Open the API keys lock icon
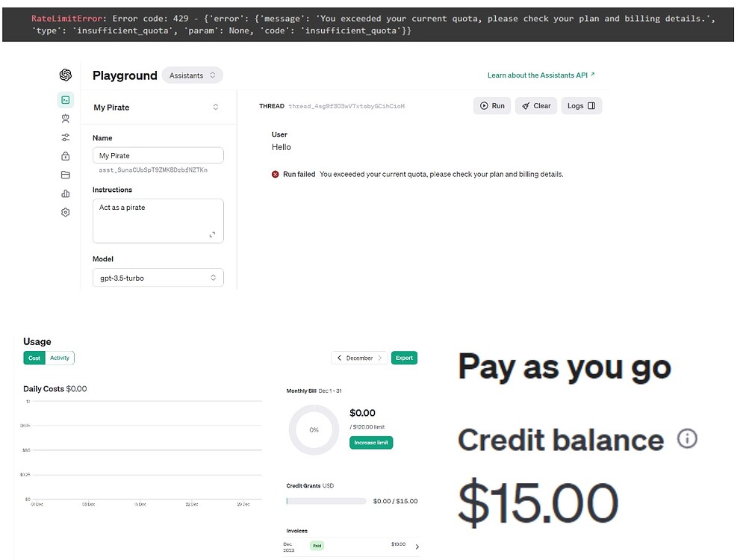746x560 pixels. (66, 156)
